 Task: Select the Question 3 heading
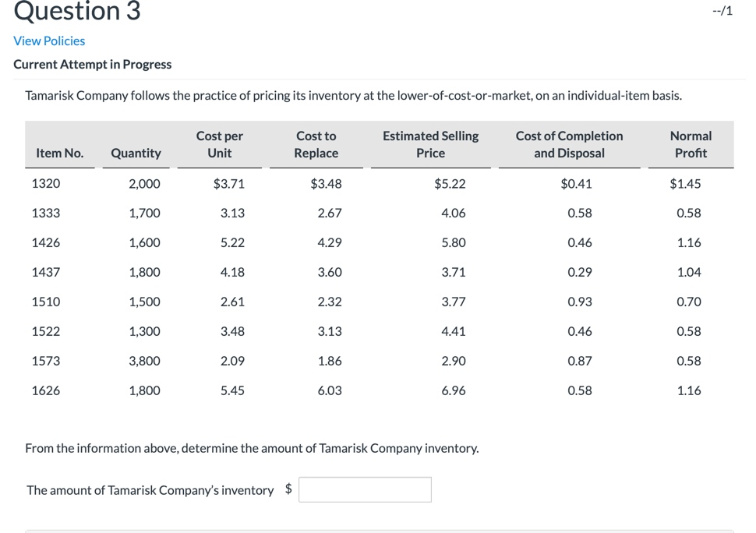point(76,12)
